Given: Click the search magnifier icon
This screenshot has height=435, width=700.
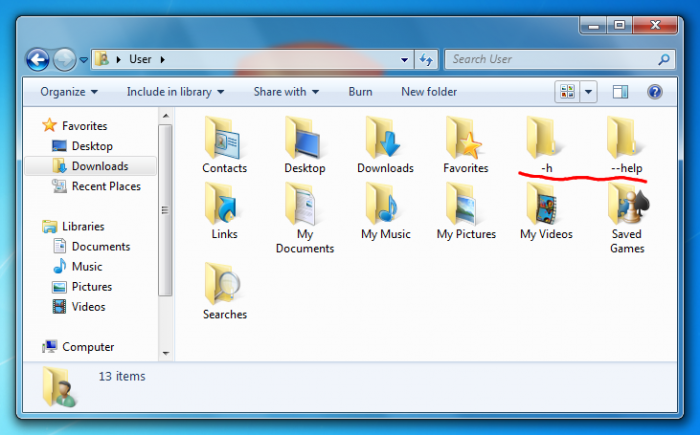Looking at the screenshot, I should click(664, 59).
